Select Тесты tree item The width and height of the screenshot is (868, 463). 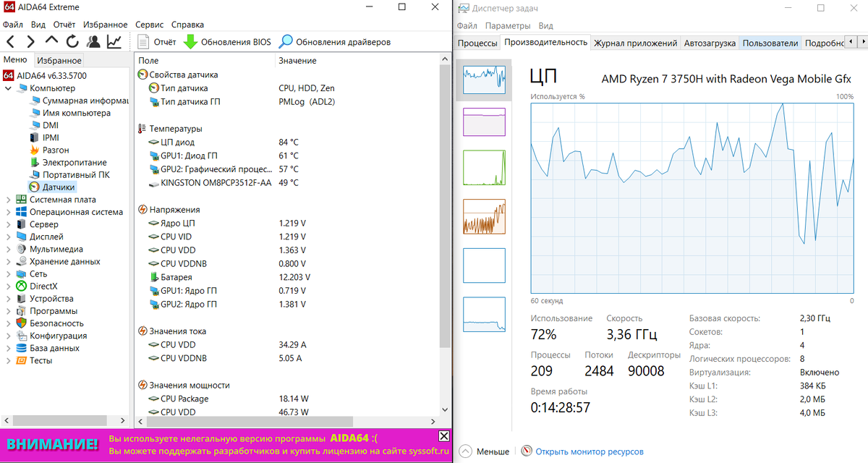click(34, 360)
